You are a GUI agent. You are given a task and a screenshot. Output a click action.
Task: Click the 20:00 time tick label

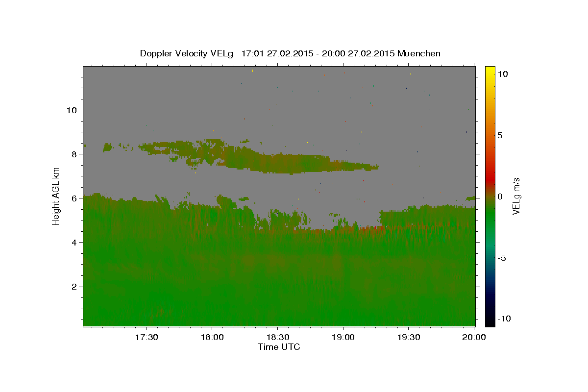pyautogui.click(x=474, y=337)
